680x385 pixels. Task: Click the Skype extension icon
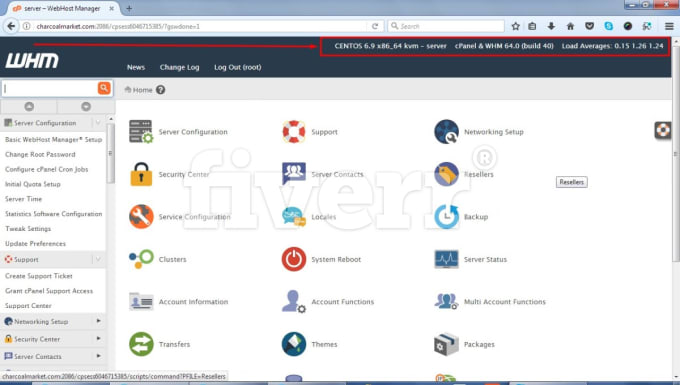tap(608, 26)
